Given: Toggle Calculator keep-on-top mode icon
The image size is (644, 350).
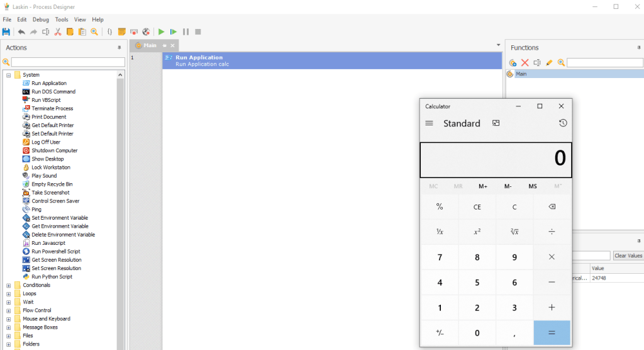Looking at the screenshot, I should [x=496, y=123].
